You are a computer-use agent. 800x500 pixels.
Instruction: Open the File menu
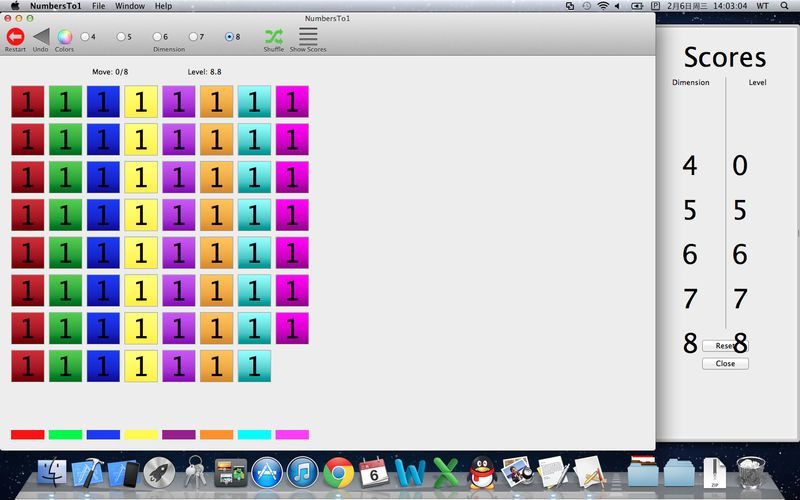98,6
